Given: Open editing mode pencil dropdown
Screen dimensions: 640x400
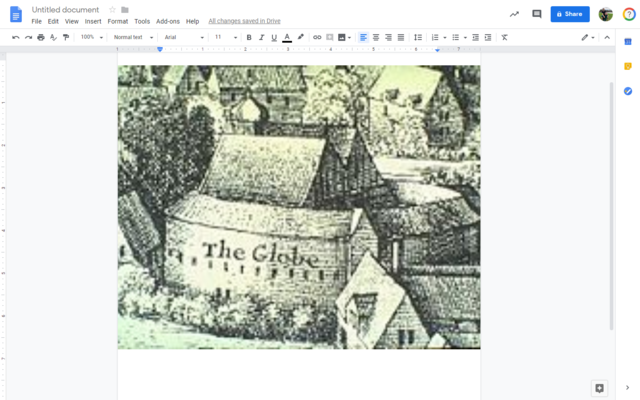Looking at the screenshot, I should [x=588, y=37].
